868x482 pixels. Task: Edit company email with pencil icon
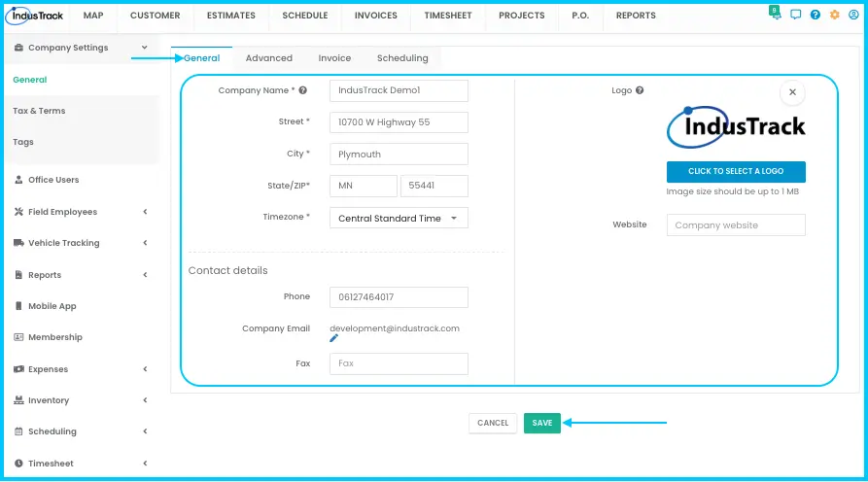[333, 338]
